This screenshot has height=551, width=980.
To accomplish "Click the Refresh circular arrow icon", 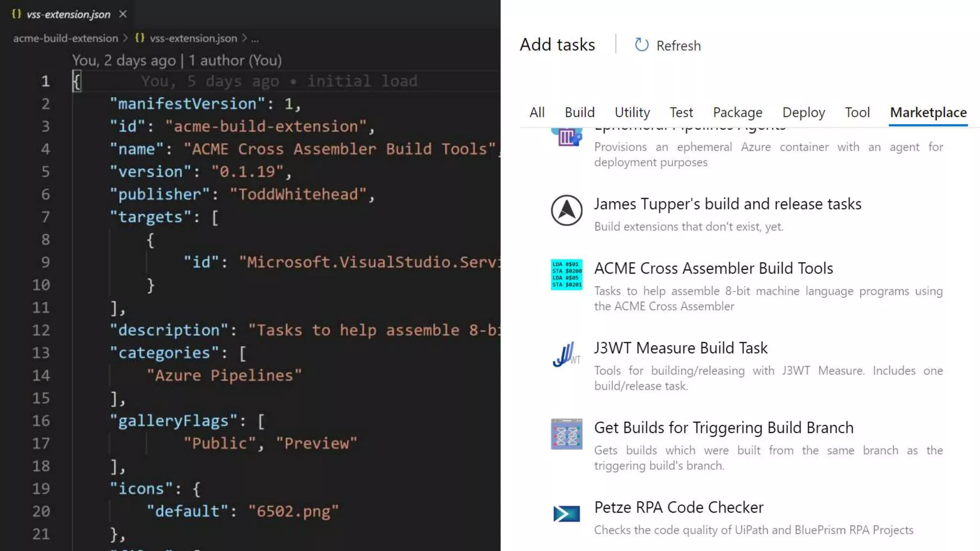I will (x=641, y=45).
